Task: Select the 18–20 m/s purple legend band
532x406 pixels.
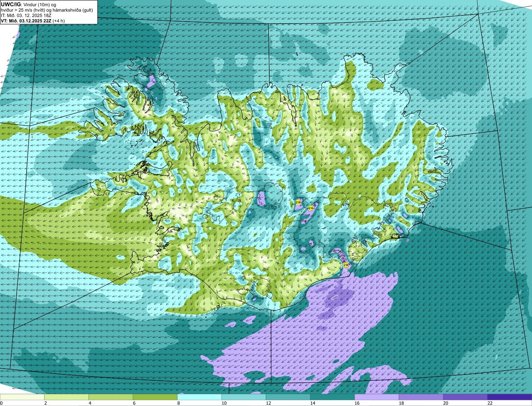Action: coord(421,397)
